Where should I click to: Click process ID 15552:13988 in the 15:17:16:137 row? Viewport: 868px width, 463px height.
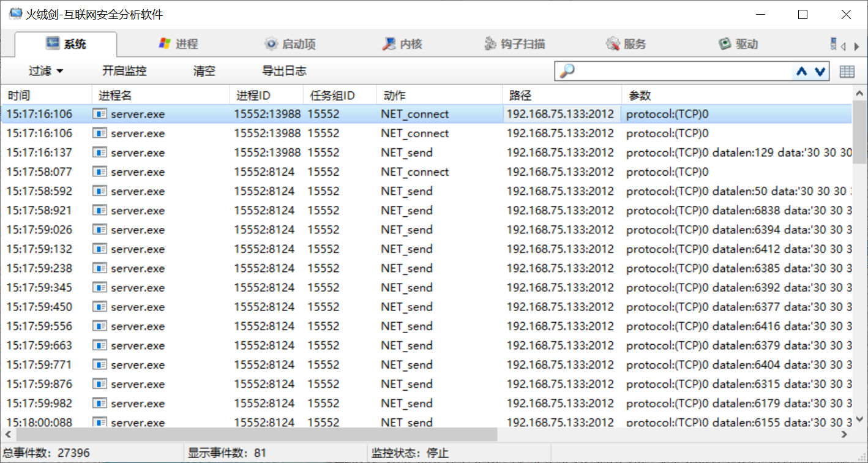[x=268, y=152]
